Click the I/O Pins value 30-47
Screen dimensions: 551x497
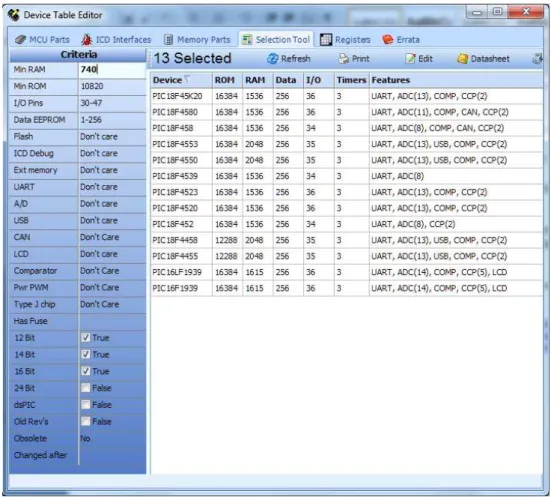click(91, 103)
